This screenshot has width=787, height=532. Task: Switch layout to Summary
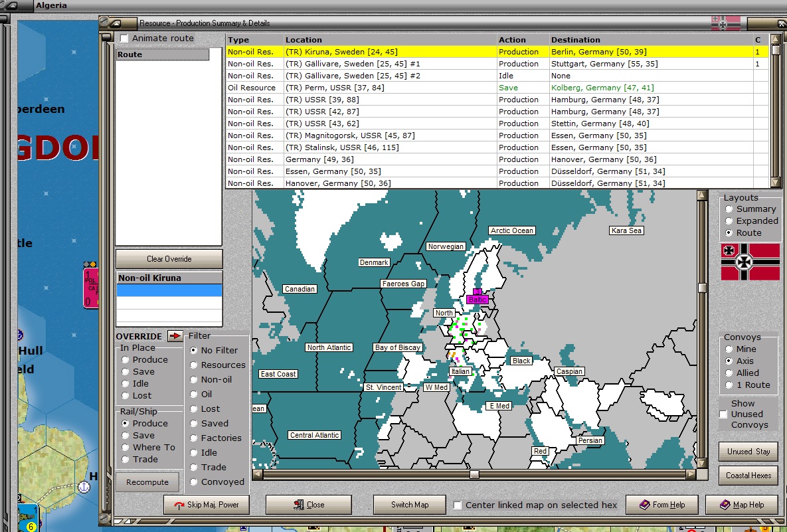click(x=729, y=209)
